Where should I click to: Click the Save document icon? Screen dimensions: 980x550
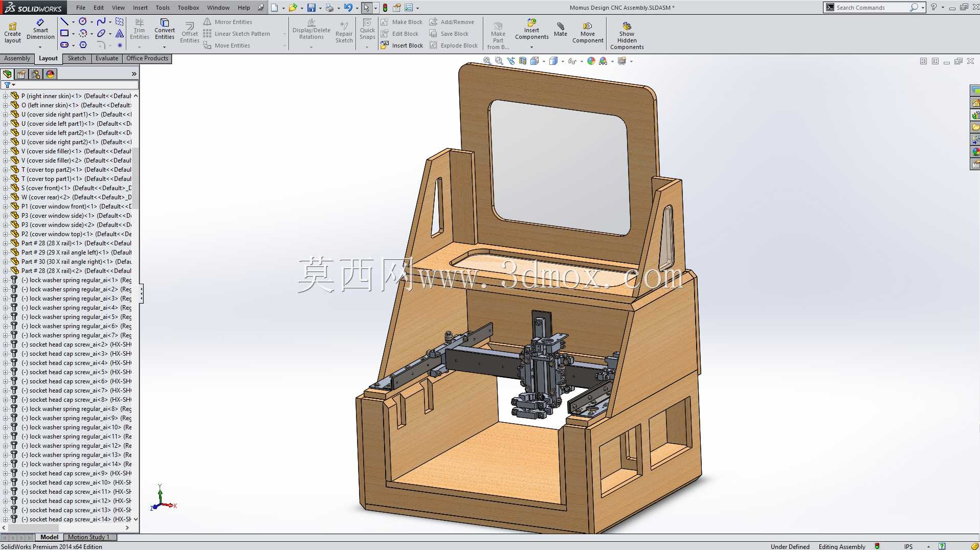tap(311, 8)
